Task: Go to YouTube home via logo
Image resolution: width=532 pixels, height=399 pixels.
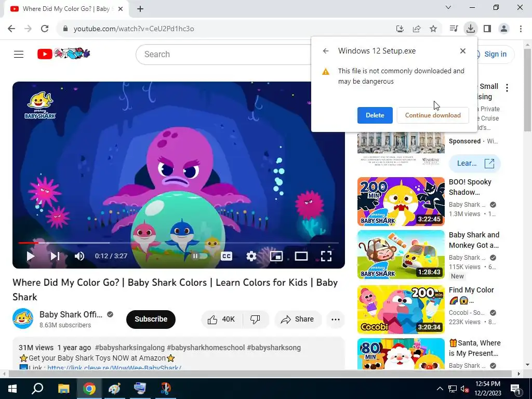Action: coord(63,54)
